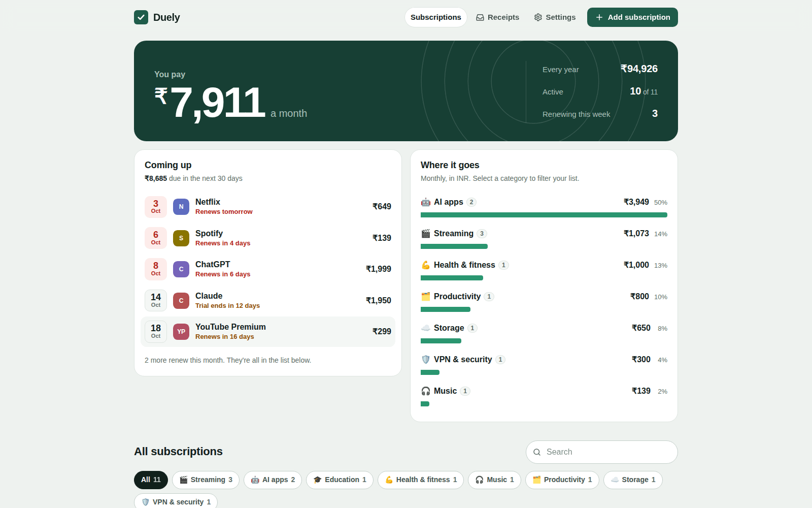Screen dimensions: 812x508
Task: Click the ChatGPT 'C' avatar icon
Action: (x=181, y=269)
